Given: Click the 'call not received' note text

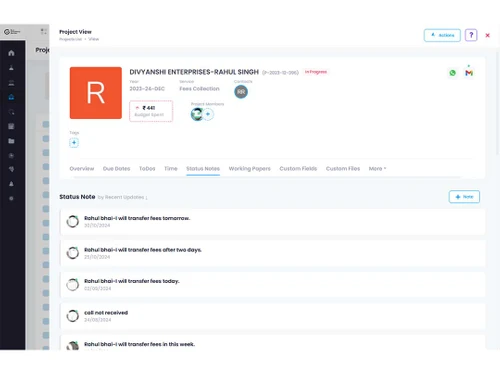Looking at the screenshot, I should pyautogui.click(x=106, y=313).
